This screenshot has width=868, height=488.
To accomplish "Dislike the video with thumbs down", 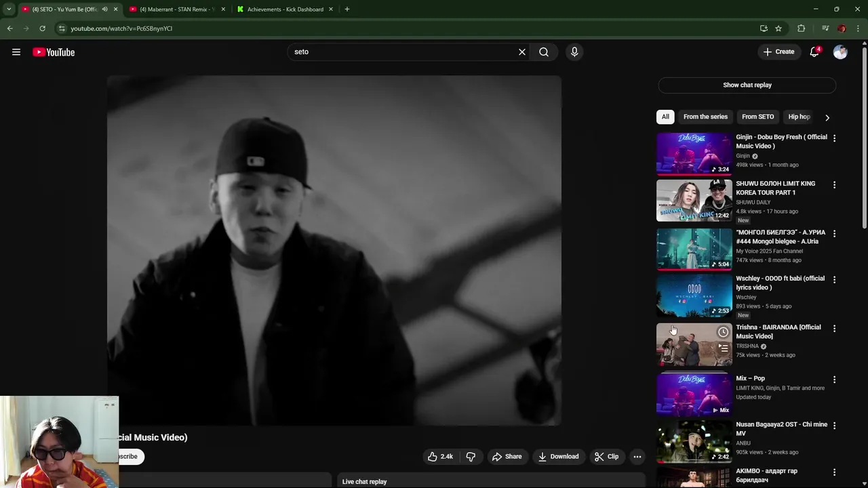I will coord(471,457).
